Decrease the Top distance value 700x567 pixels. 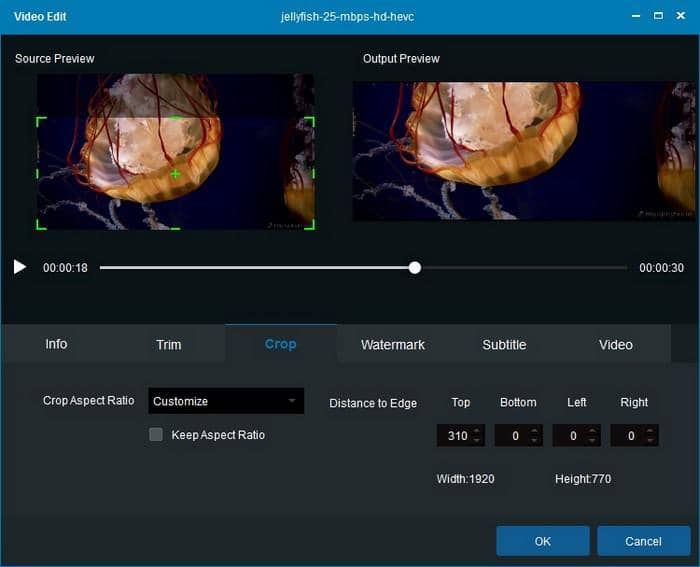[x=477, y=440]
